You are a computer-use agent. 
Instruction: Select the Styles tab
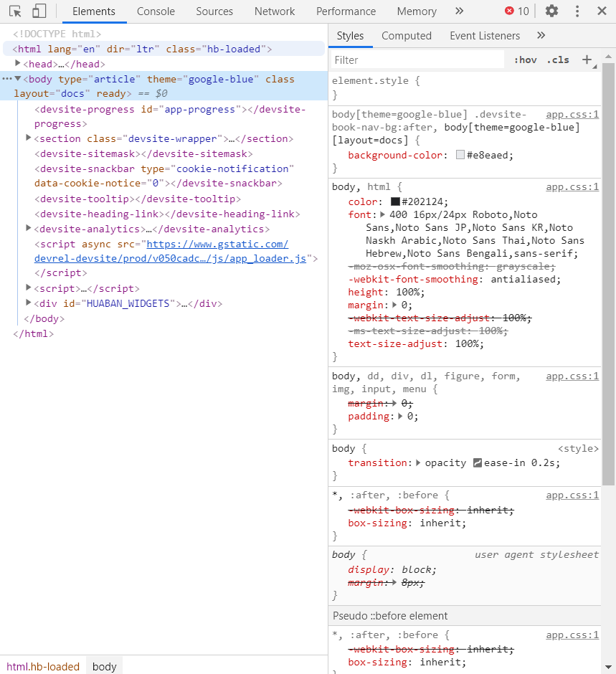tap(350, 36)
